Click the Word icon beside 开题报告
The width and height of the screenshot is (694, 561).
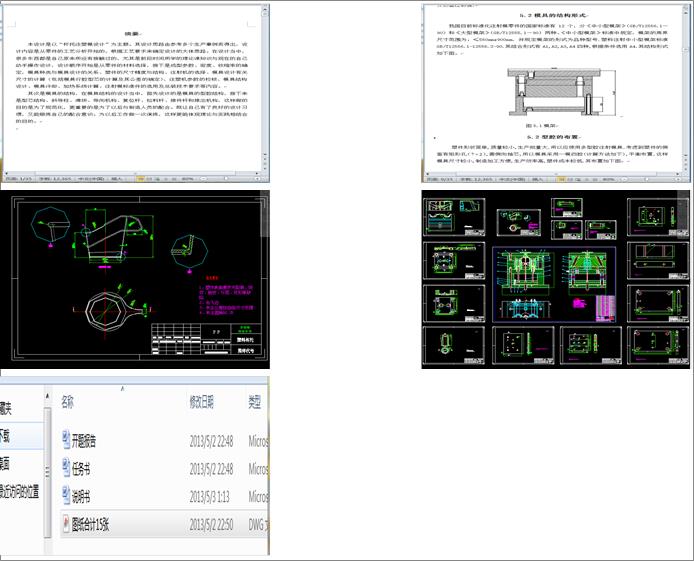66,440
